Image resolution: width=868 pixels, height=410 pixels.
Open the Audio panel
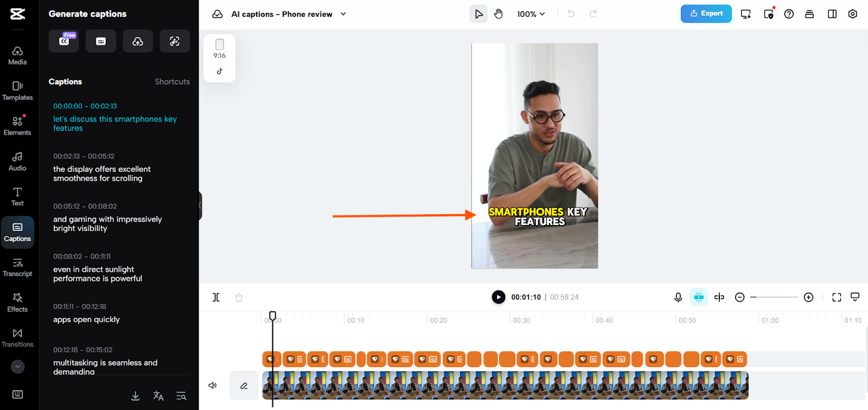coord(17,162)
